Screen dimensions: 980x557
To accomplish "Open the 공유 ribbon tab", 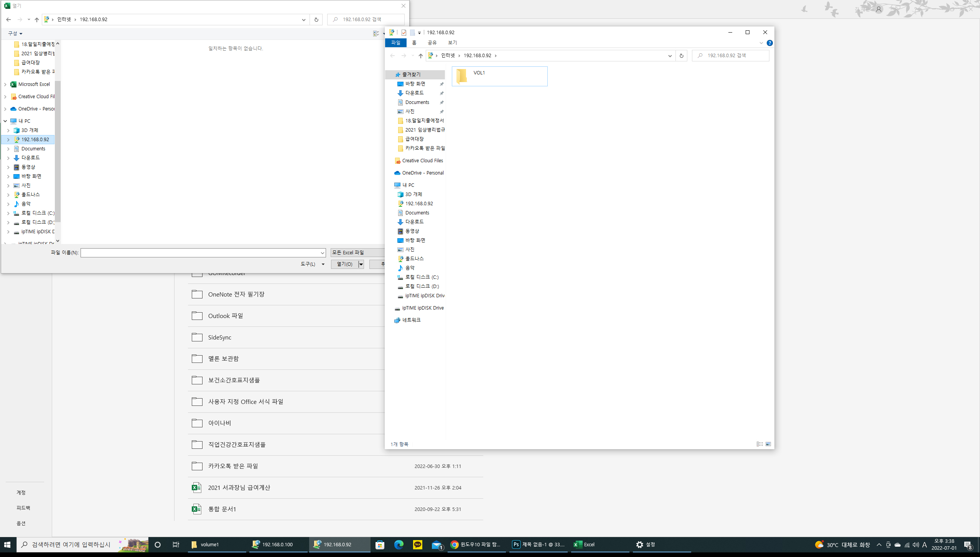I will click(432, 43).
